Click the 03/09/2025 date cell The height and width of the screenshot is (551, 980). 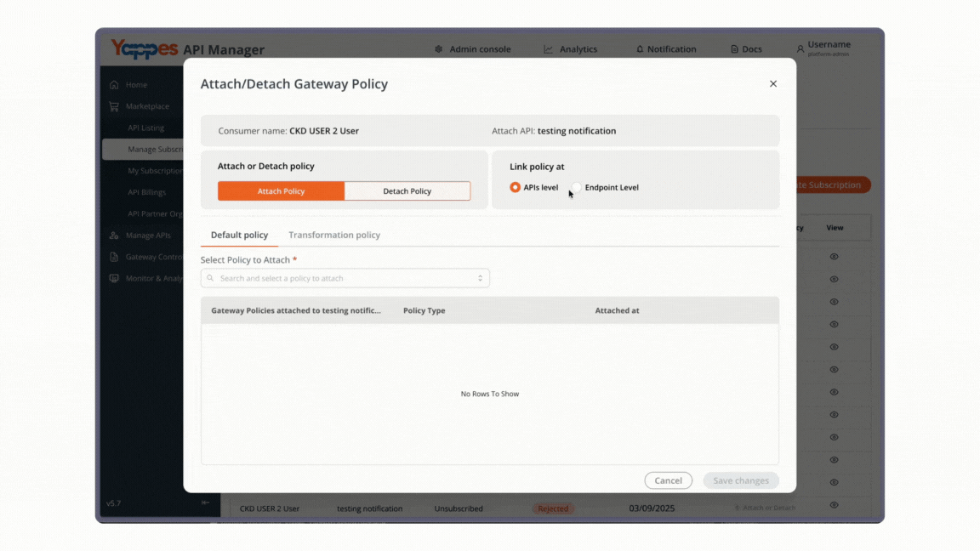click(652, 508)
